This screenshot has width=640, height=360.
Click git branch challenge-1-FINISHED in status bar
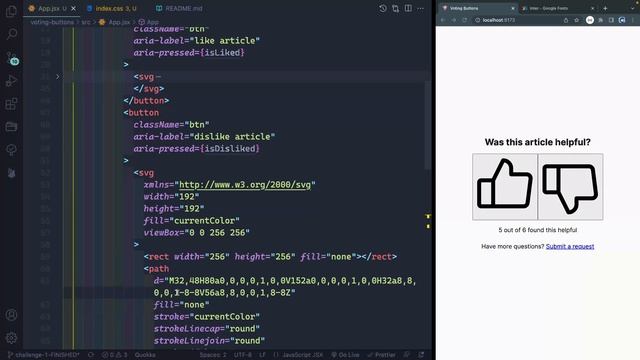pos(44,355)
